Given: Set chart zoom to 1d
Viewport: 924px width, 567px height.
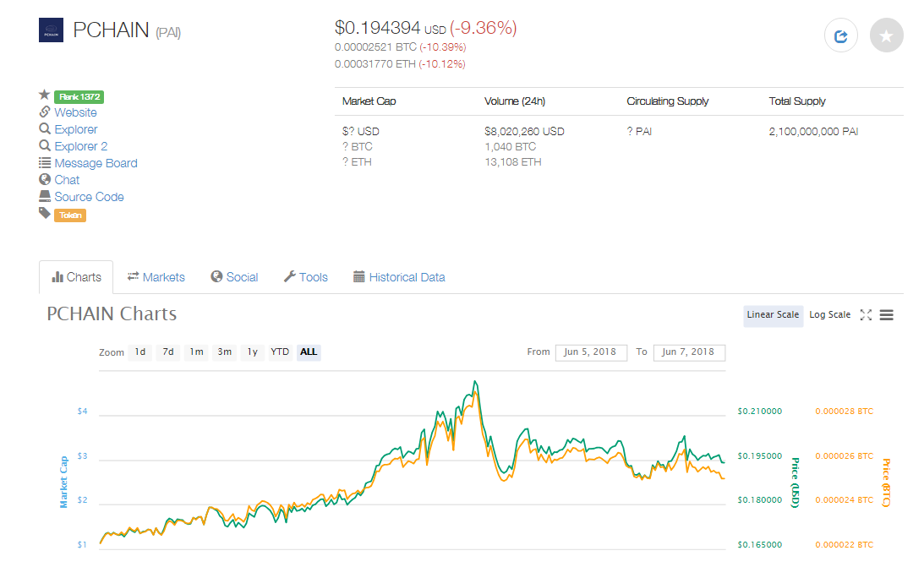Looking at the screenshot, I should [x=140, y=352].
